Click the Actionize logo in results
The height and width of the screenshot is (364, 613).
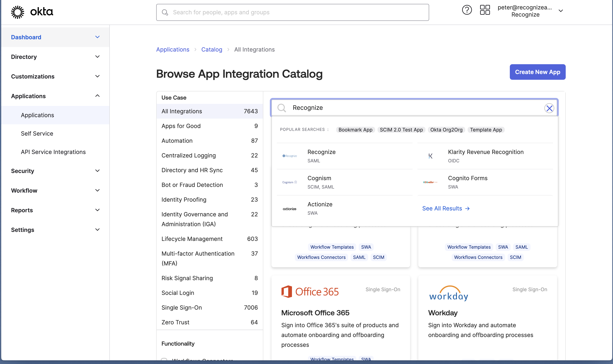tap(290, 209)
